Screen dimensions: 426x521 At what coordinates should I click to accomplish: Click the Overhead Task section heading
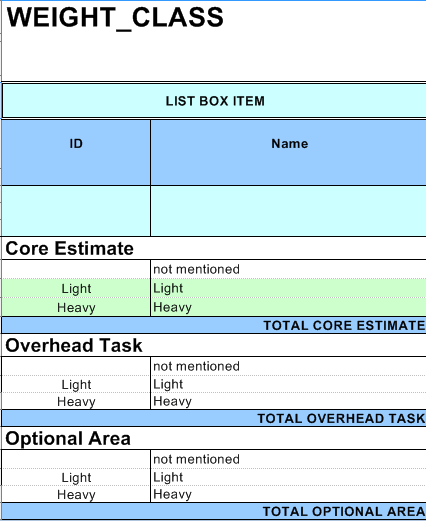(214, 345)
